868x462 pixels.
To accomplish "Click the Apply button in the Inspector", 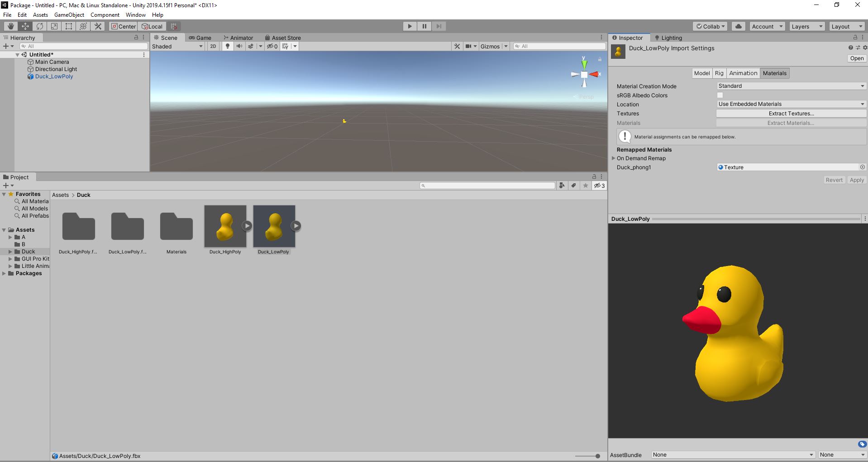I will [856, 180].
